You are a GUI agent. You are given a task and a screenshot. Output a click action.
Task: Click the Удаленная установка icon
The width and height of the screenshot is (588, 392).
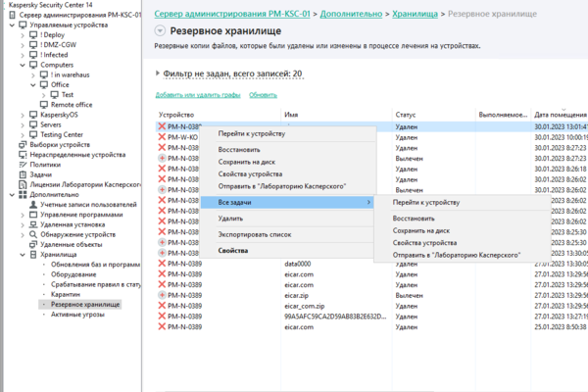(33, 224)
